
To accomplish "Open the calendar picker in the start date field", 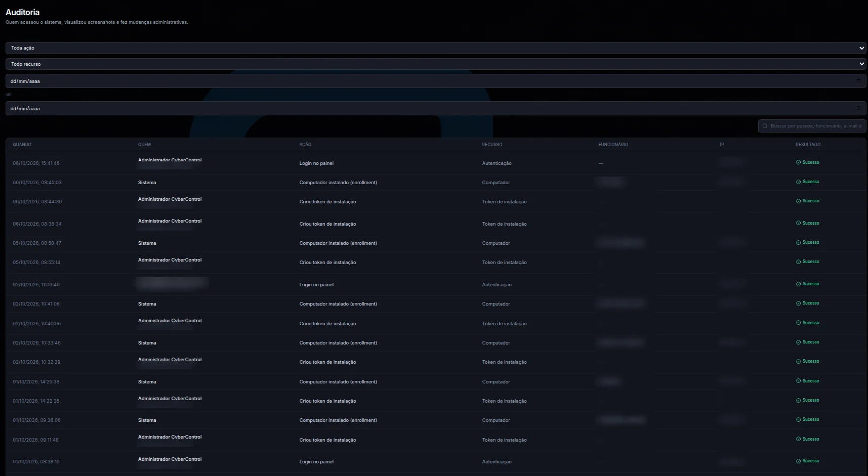I will 858,81.
